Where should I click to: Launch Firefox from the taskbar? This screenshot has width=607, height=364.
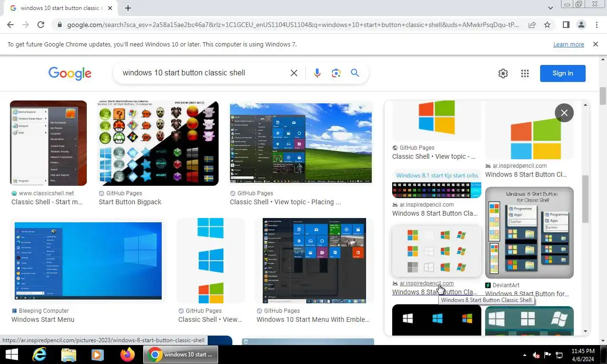click(x=127, y=355)
